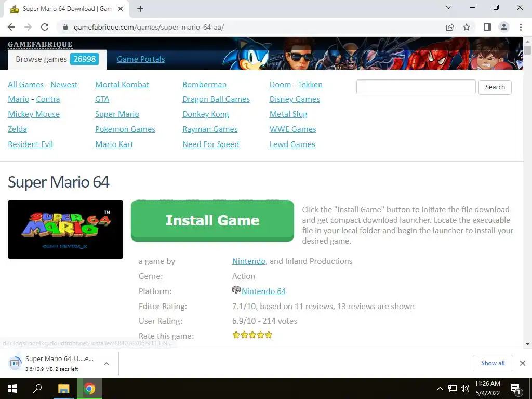Open the Doom games link
The width and height of the screenshot is (532, 399).
[280, 85]
